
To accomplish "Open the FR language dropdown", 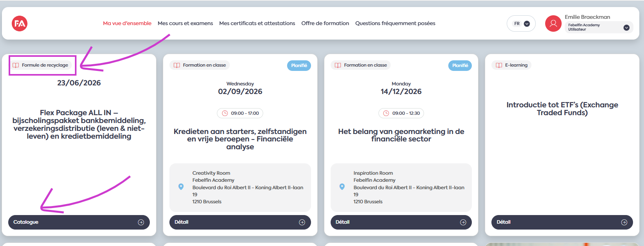I will 521,24.
